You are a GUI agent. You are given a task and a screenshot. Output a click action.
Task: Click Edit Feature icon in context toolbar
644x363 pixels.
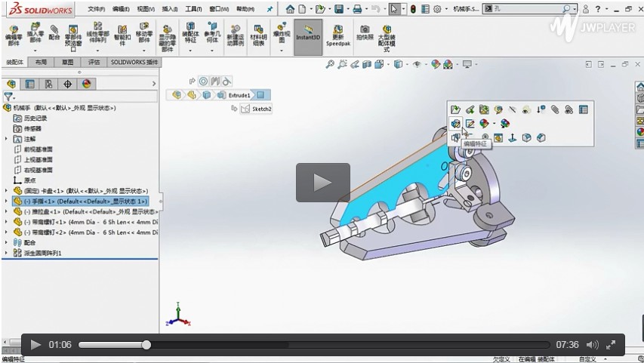[456, 124]
